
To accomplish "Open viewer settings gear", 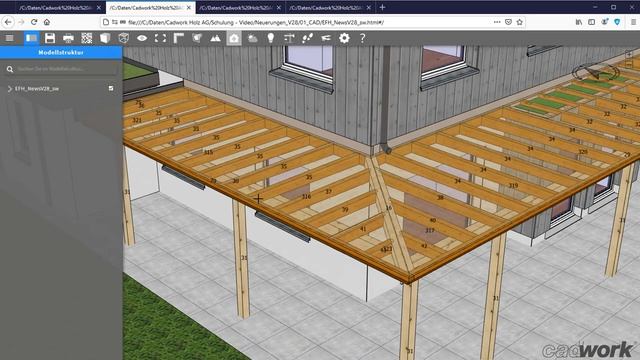I will tap(344, 38).
